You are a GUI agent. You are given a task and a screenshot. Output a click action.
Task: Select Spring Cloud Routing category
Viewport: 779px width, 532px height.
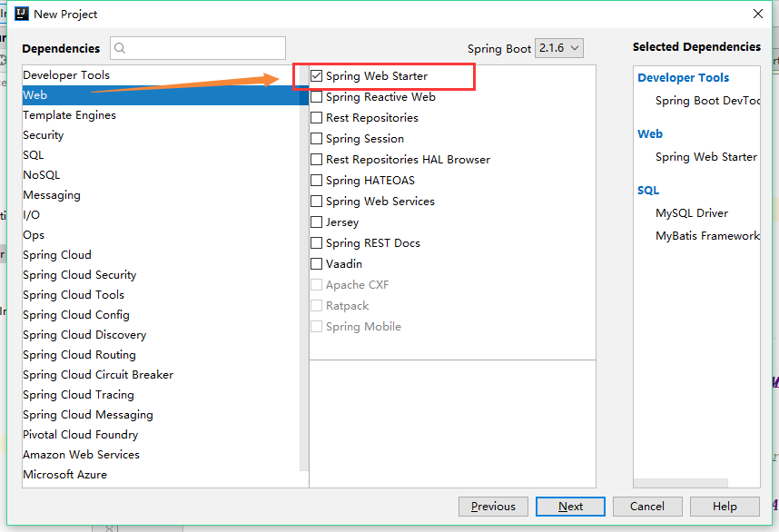(161, 355)
